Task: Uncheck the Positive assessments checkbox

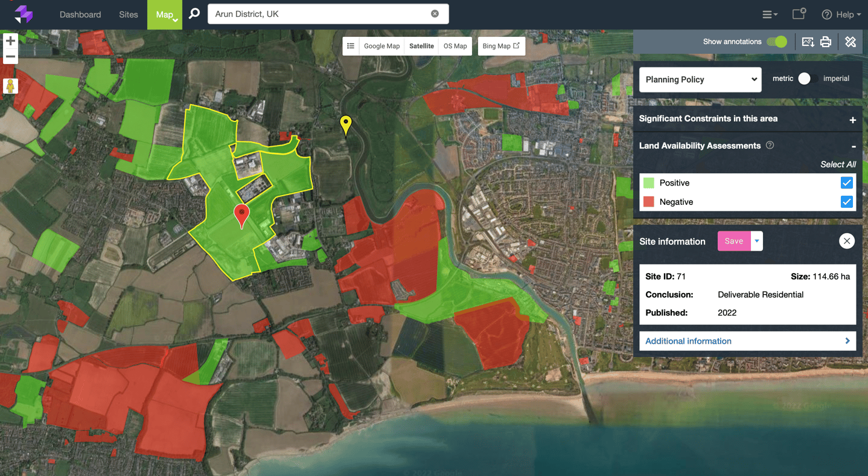Action: pos(847,182)
